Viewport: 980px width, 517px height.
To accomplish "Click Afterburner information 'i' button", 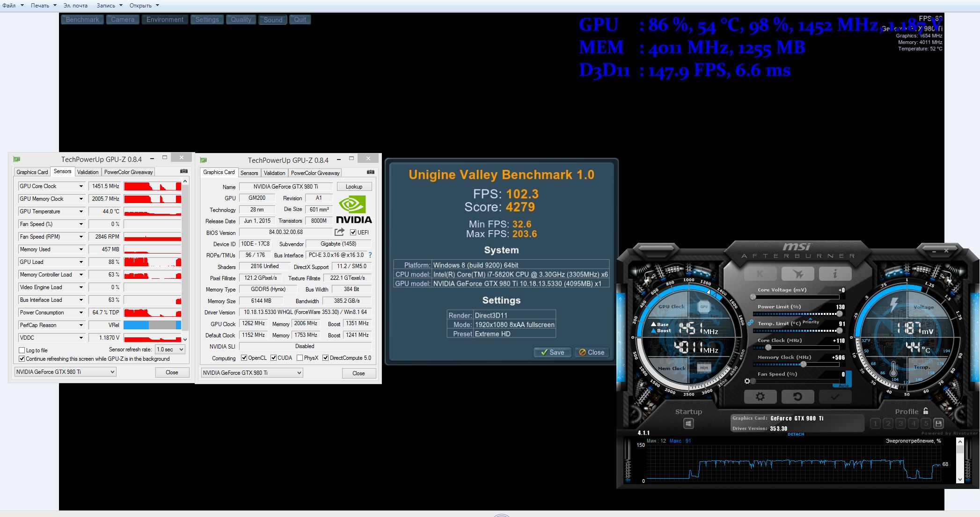I will point(835,274).
